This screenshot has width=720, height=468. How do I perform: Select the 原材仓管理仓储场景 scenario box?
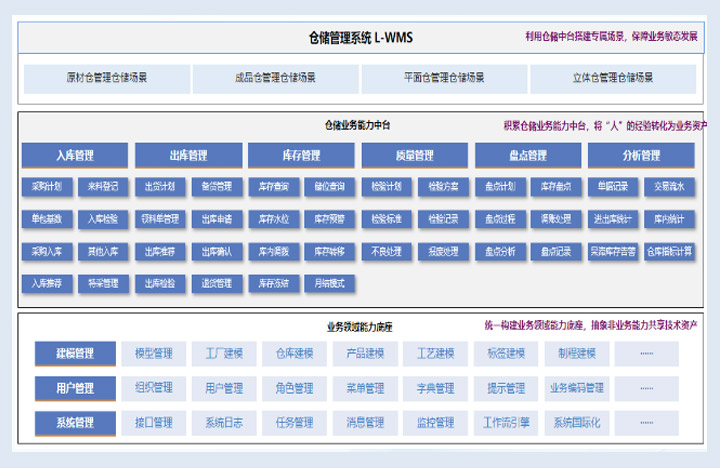106,78
